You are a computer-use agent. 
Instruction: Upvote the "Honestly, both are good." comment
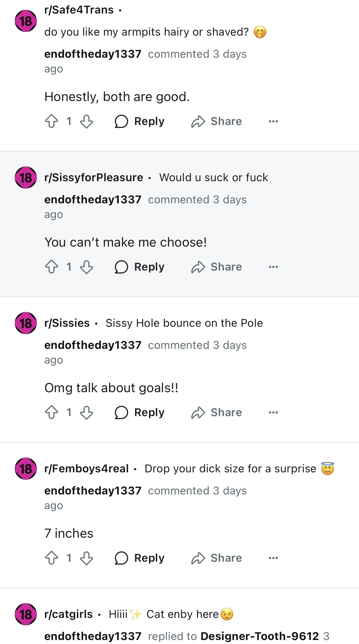click(x=52, y=121)
